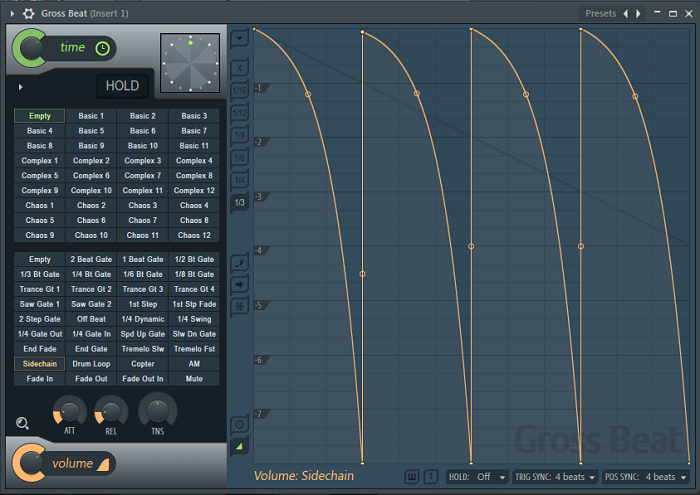Viewport: 700px width, 495px height.
Task: Select volume preset Tremelo Fst
Action: coord(194,349)
